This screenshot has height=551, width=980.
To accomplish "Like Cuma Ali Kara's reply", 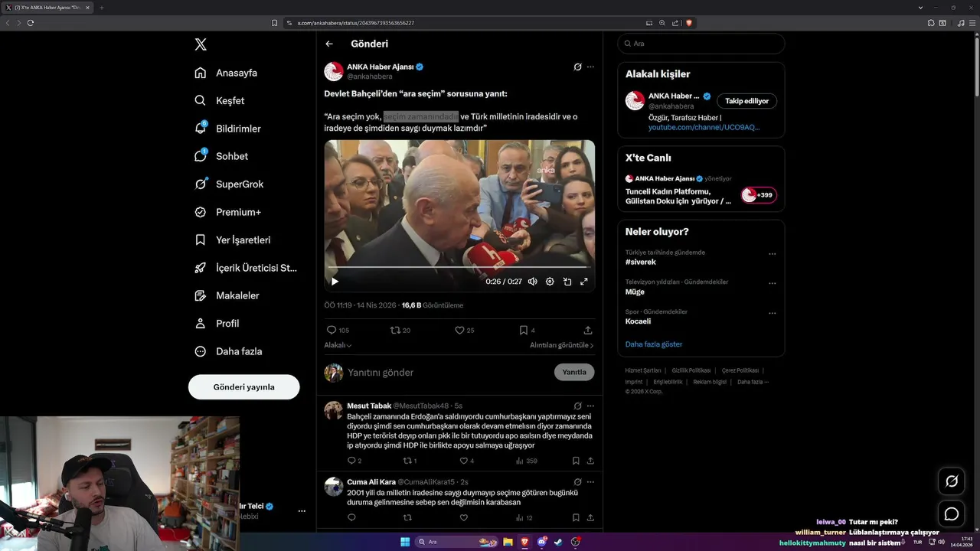I will point(463,517).
